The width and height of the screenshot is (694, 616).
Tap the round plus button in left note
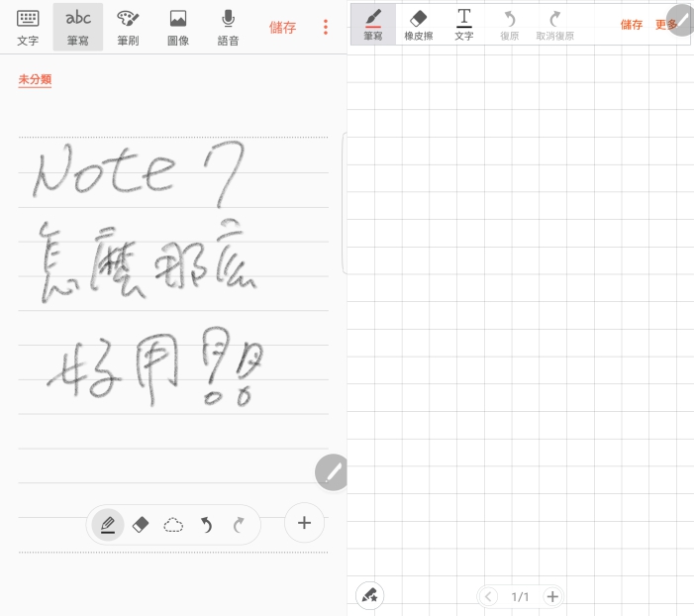pyautogui.click(x=304, y=523)
